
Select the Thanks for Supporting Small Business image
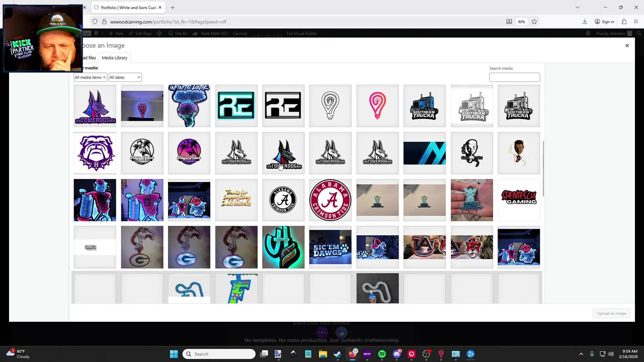(x=236, y=200)
